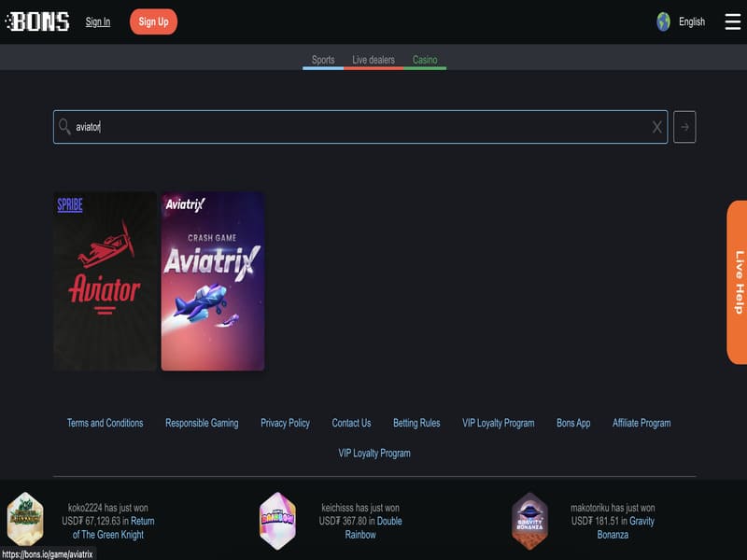The image size is (747, 560).
Task: Click the SPRIBE provider link
Action: 70,204
